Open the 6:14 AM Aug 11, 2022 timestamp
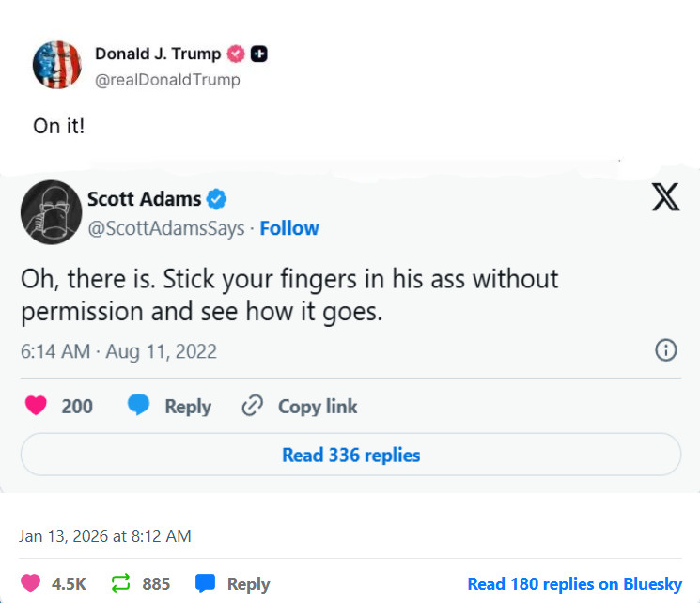Image resolution: width=700 pixels, height=603 pixels. pos(118,351)
